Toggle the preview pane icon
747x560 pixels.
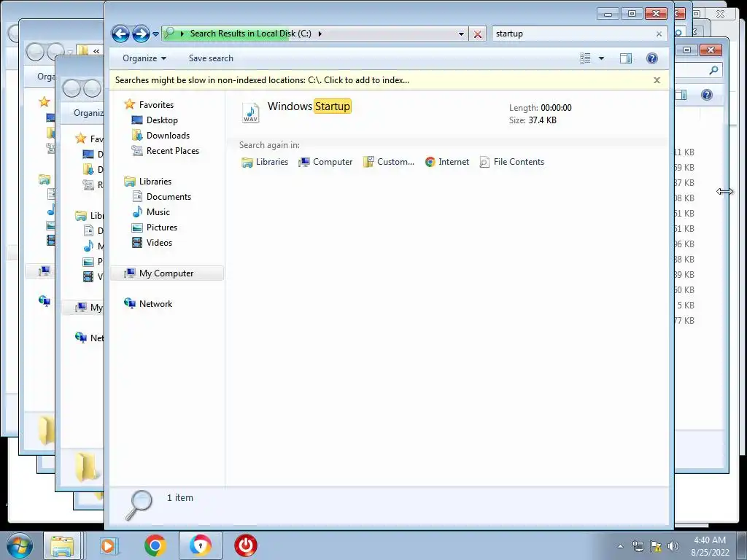[625, 58]
